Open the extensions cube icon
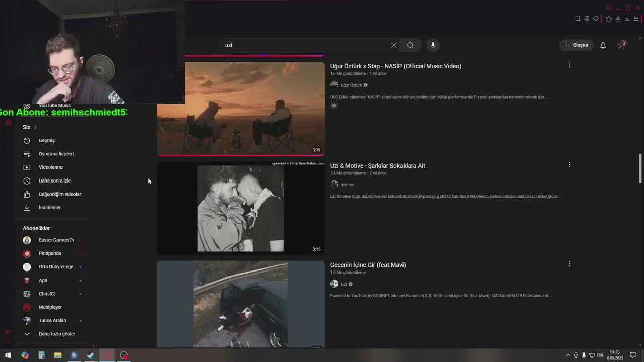 pos(609,19)
